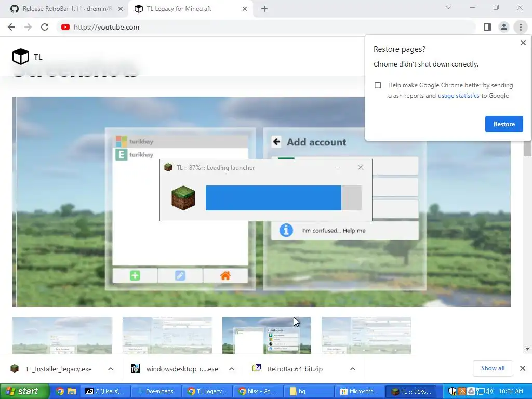Image resolution: width=532 pixels, height=399 pixels.
Task: Open the Chrome profile icon
Action: point(504,27)
